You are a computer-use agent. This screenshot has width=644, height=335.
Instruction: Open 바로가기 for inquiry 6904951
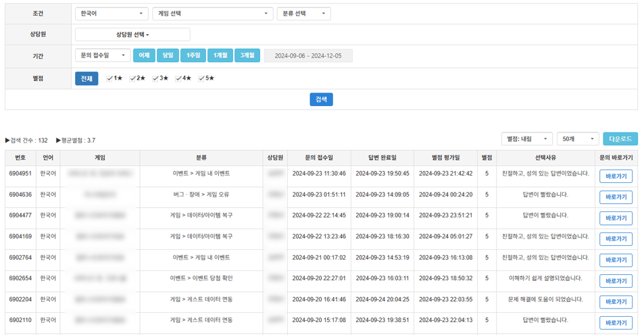(616, 176)
